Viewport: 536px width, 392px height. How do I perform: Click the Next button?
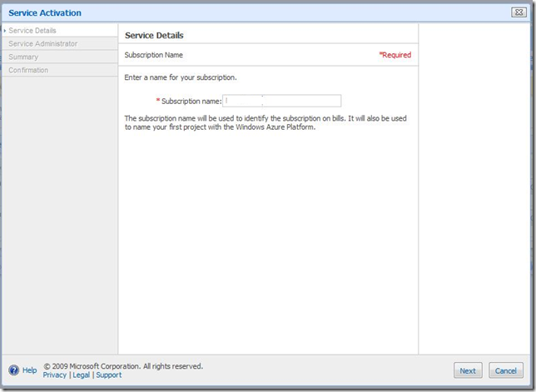(x=468, y=370)
